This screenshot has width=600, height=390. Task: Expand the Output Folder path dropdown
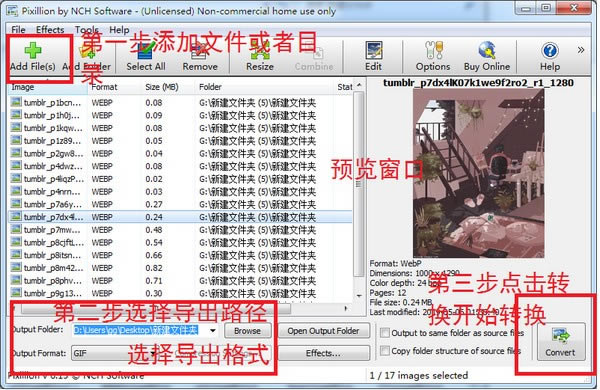click(212, 330)
